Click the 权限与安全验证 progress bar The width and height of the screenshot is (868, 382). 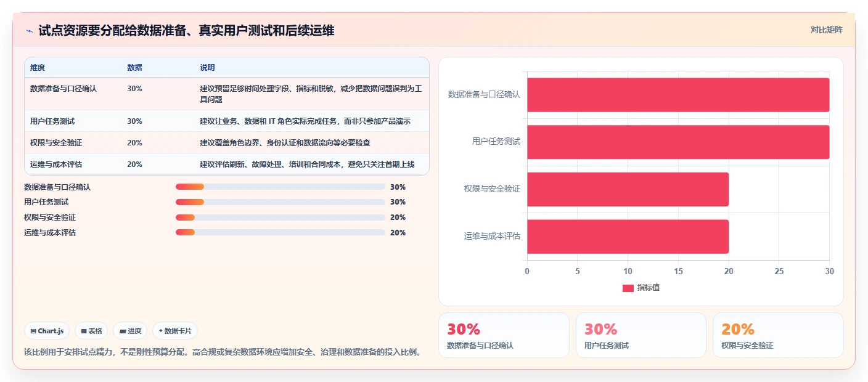[280, 217]
